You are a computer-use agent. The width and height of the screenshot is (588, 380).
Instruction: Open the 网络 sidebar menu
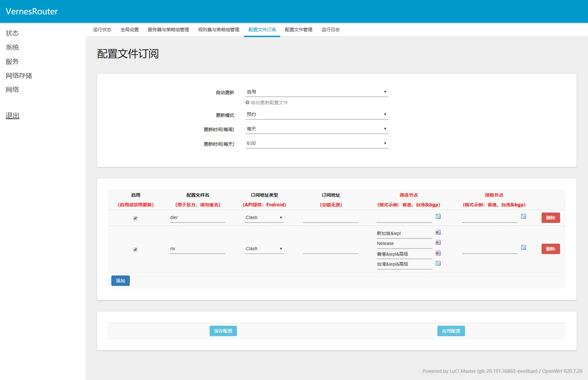click(x=12, y=89)
